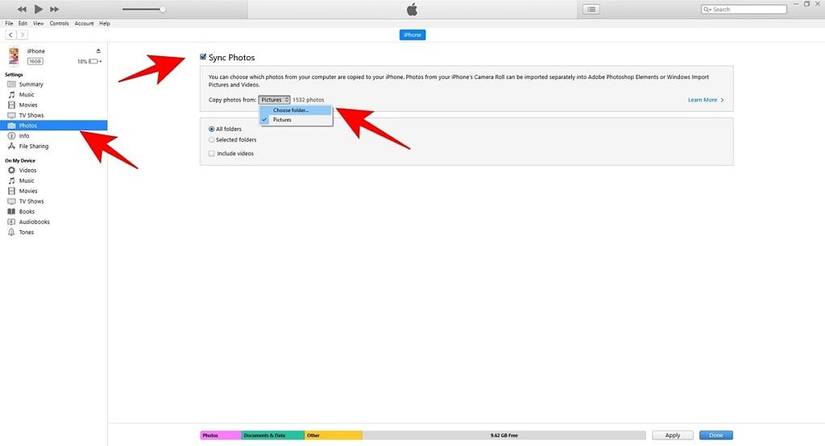The height and width of the screenshot is (446, 825).
Task: Open the View menu
Action: [x=38, y=23]
